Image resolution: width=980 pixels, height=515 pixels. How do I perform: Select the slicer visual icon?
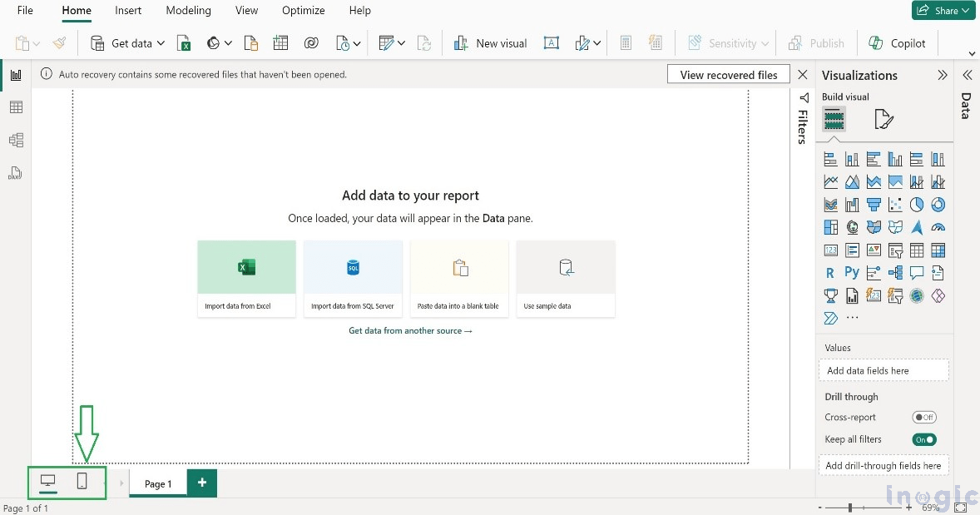click(894, 250)
